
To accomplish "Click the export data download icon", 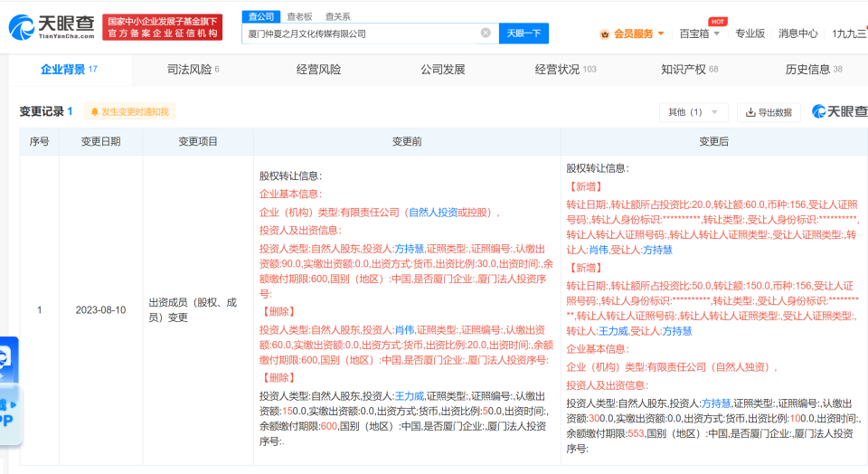I will [x=750, y=112].
